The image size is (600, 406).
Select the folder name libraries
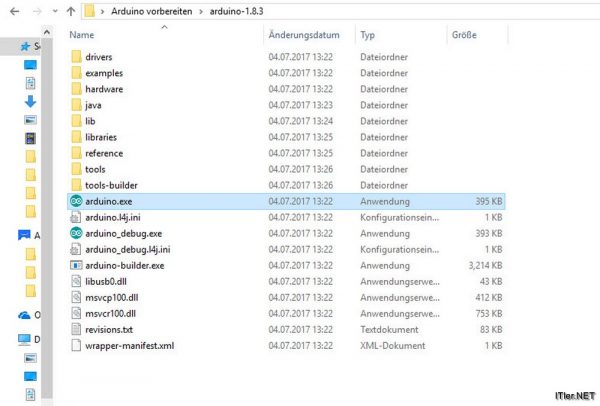click(x=101, y=137)
